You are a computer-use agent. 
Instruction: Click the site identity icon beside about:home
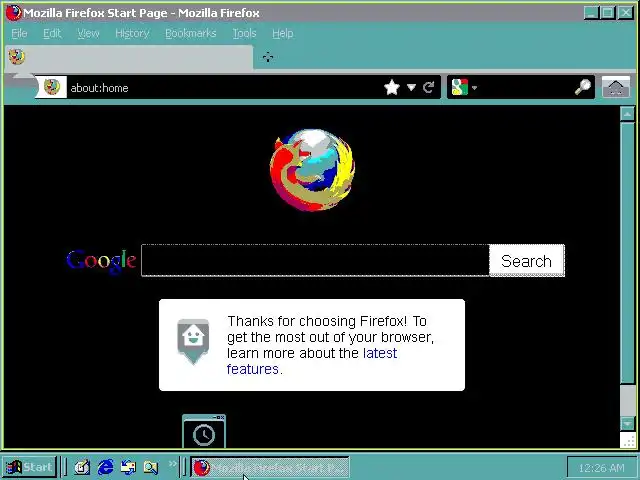click(x=52, y=87)
